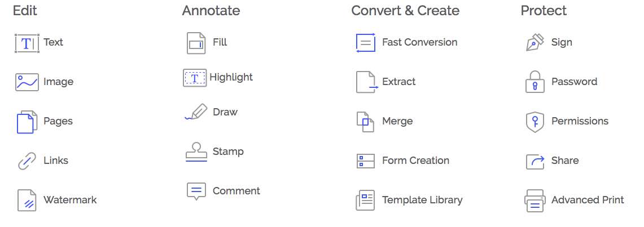644x227 pixels.
Task: Start Fast Conversion via its icon
Action: tap(365, 43)
